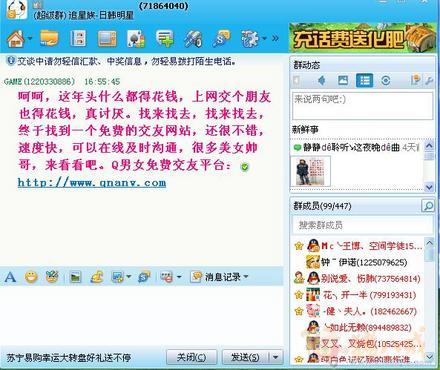Click the 来说两句吧 input box

click(362, 106)
